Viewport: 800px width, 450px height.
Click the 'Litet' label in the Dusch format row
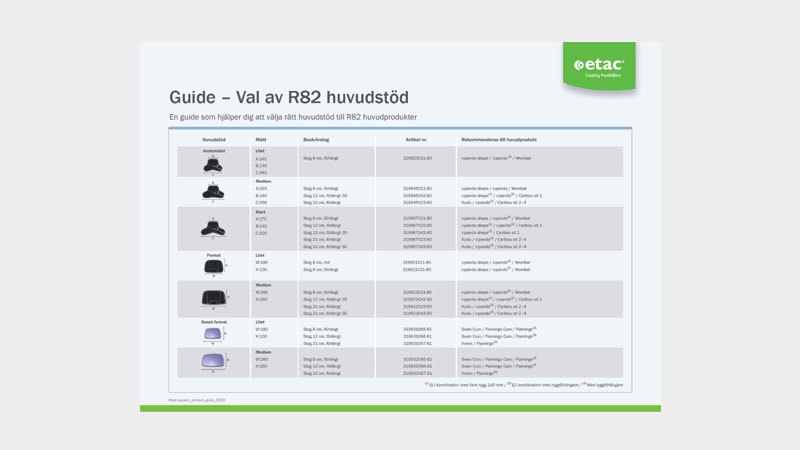tap(260, 322)
